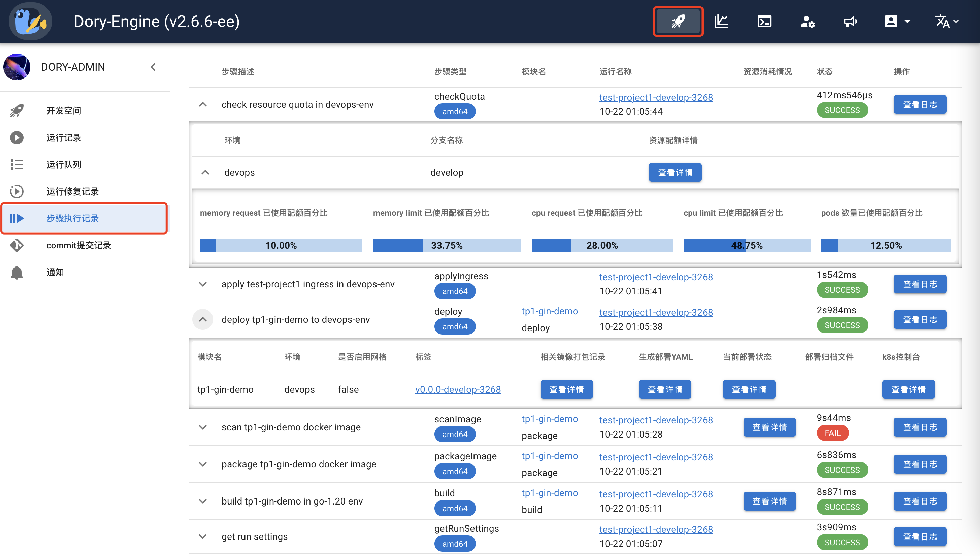Open the user management icon in the top bar

tap(807, 22)
